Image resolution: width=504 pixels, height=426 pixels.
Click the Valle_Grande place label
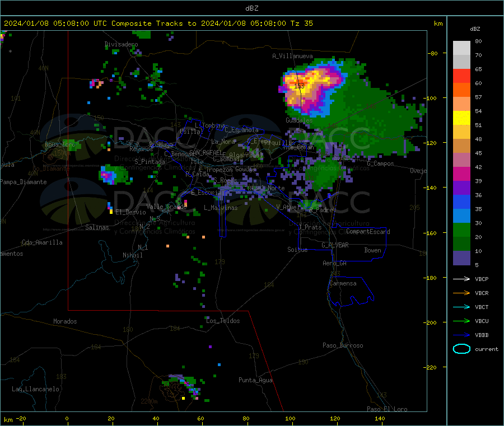coord(166,207)
